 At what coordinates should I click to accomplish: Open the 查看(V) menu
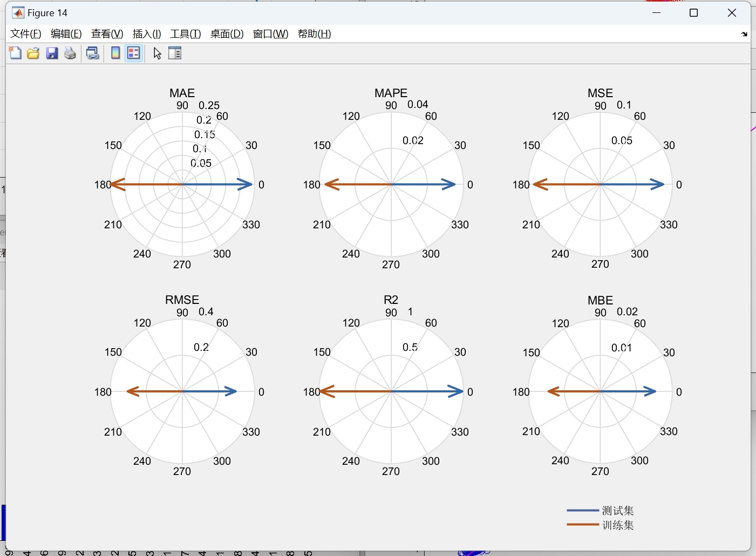coord(107,34)
